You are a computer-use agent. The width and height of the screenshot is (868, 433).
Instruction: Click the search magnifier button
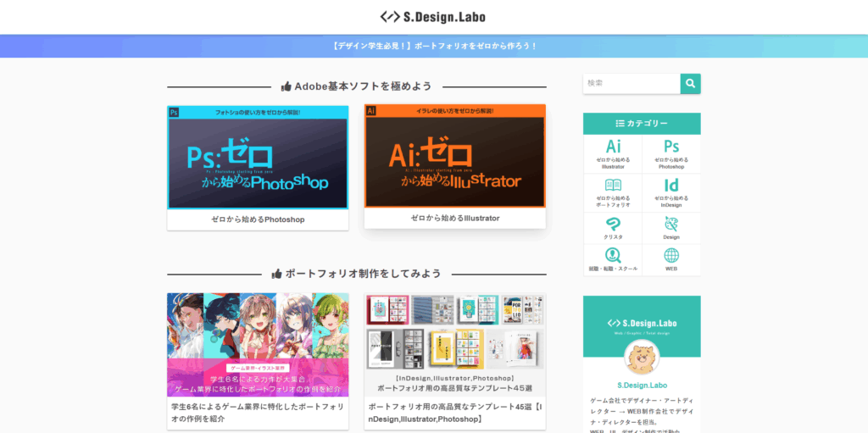[x=690, y=84]
